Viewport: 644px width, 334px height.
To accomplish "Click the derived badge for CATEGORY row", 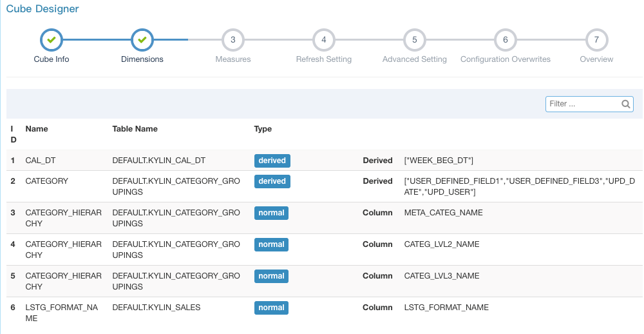I will 272,181.
